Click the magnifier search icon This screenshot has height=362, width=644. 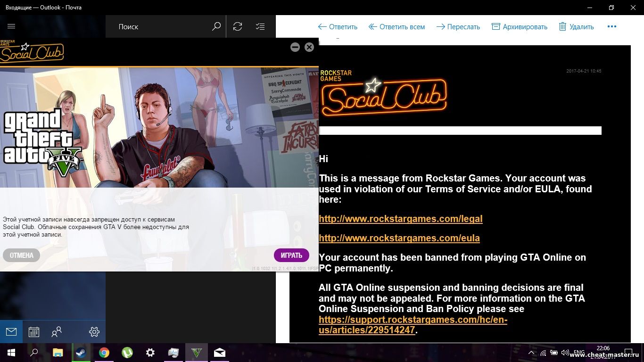point(216,26)
